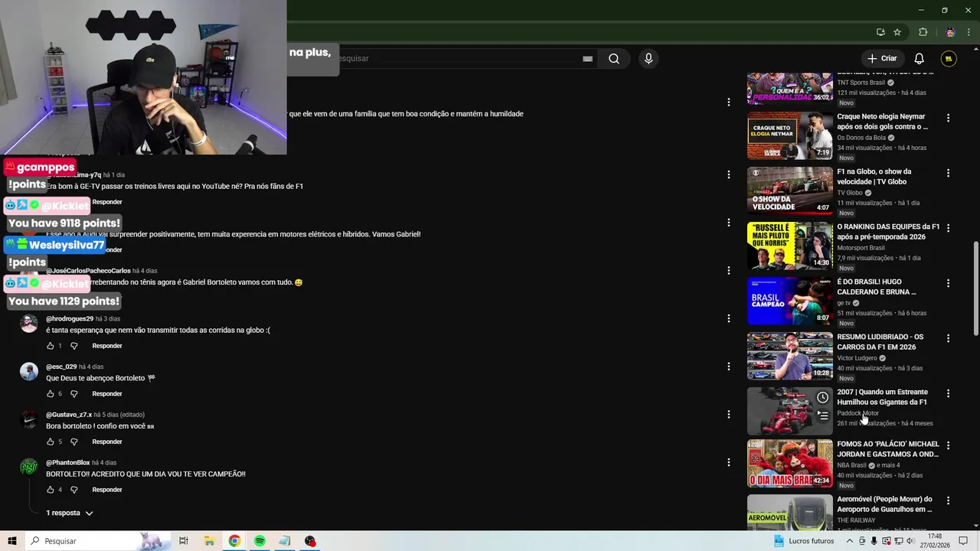Open Chrome profile avatar
Image resolution: width=980 pixels, height=551 pixels.
tap(950, 32)
